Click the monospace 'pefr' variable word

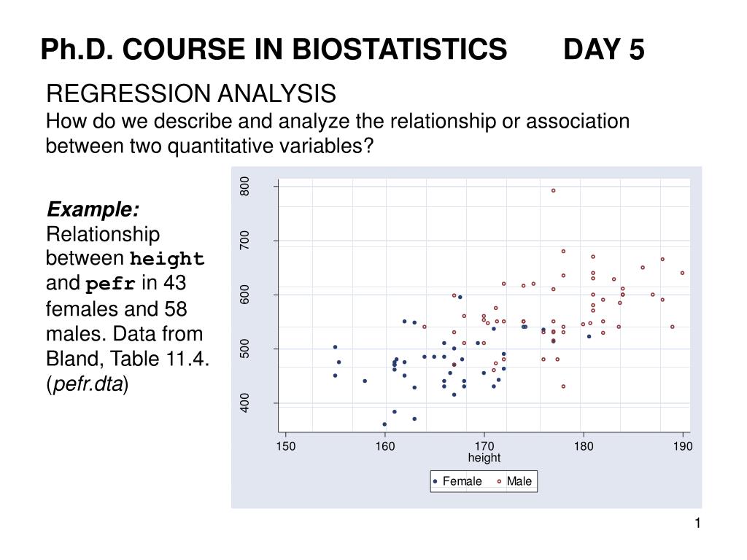(110, 284)
